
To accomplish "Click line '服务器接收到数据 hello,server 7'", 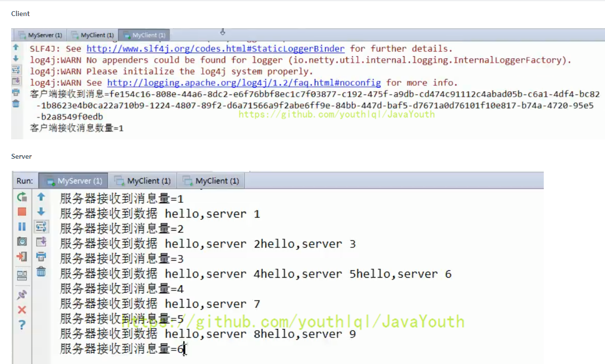I will (160, 304).
